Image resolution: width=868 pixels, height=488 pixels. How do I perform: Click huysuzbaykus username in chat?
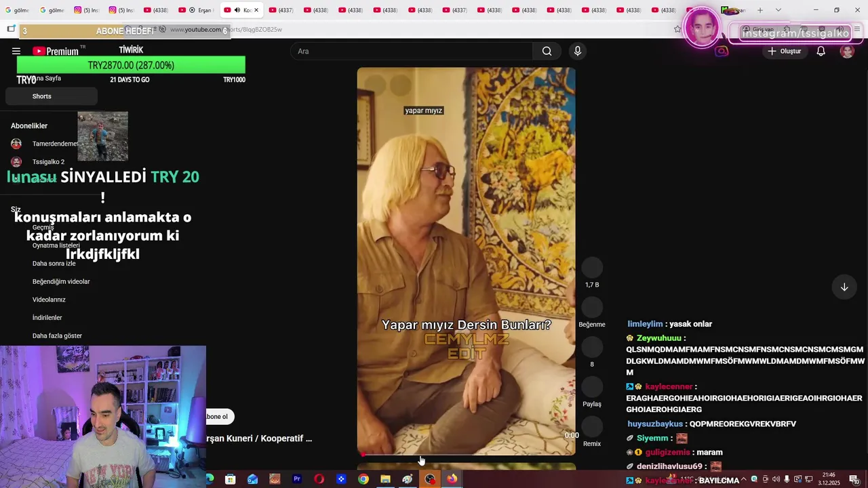[655, 424]
